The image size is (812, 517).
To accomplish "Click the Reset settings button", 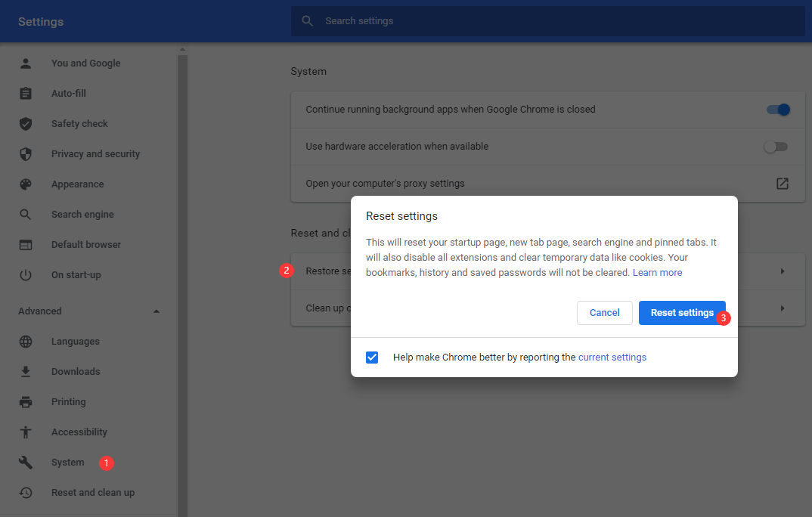I will coord(681,312).
